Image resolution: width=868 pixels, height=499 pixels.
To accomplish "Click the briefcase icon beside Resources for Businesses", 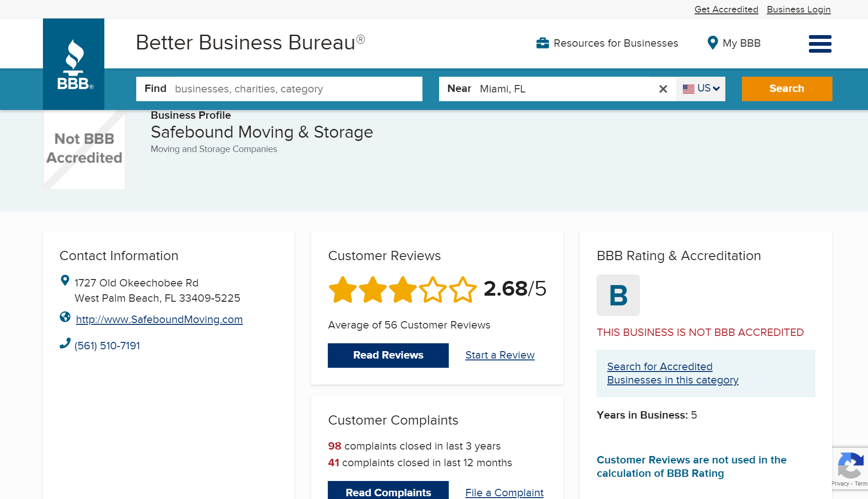I will pos(542,43).
